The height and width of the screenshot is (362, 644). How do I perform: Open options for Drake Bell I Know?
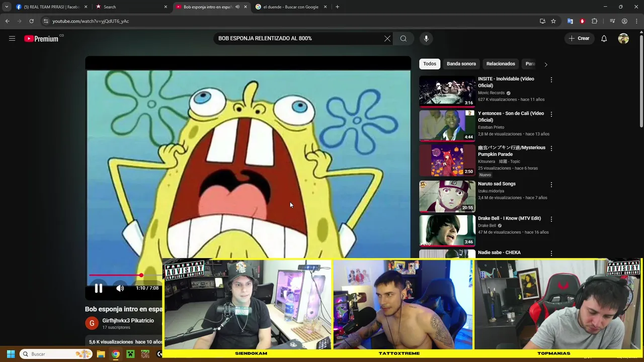coord(551,219)
